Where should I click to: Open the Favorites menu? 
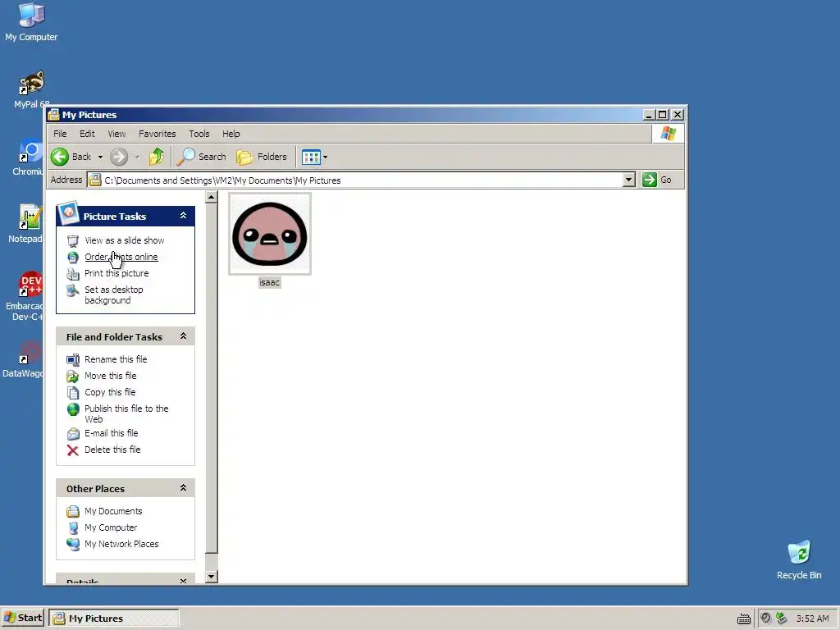(x=157, y=134)
